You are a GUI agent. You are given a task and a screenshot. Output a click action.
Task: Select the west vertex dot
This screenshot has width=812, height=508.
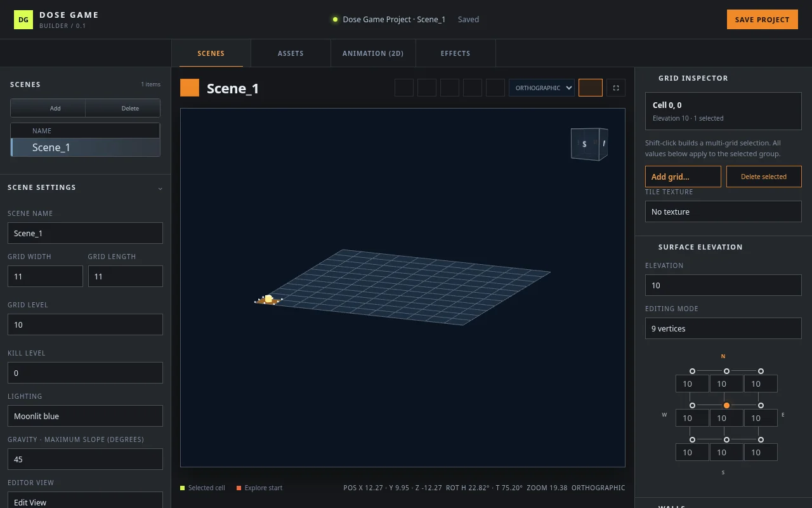(692, 405)
